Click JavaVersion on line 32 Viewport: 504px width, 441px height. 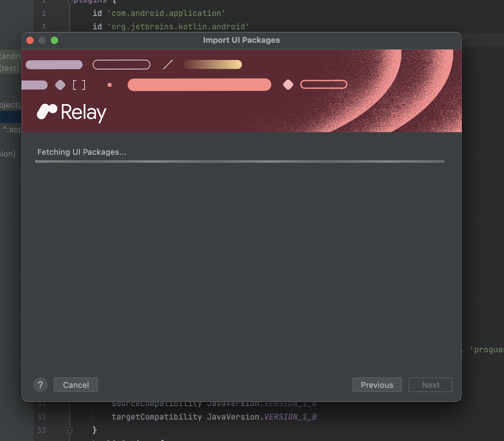pos(233,417)
